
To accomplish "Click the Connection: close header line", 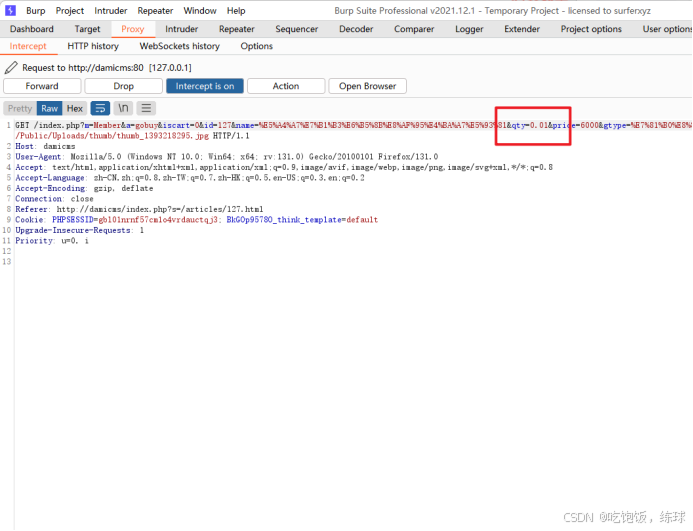I will (x=54, y=199).
